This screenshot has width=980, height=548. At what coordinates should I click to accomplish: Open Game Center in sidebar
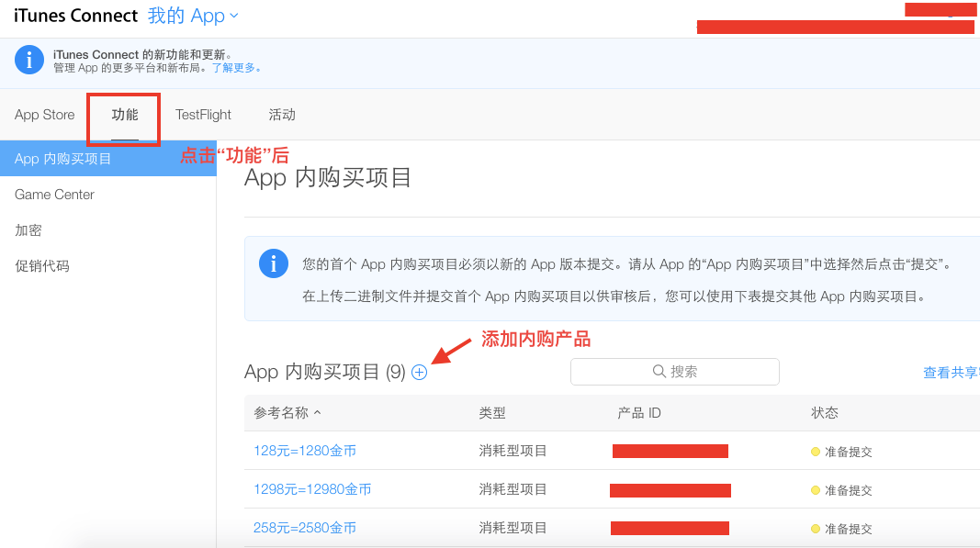pos(54,195)
